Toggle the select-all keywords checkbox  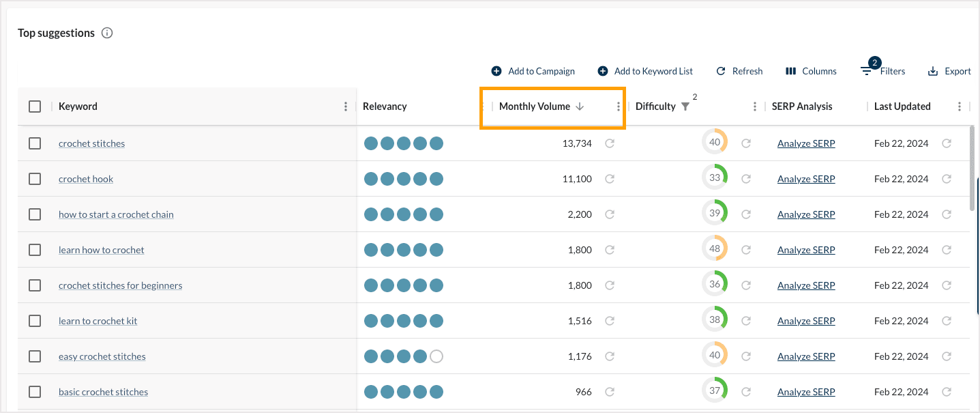35,106
